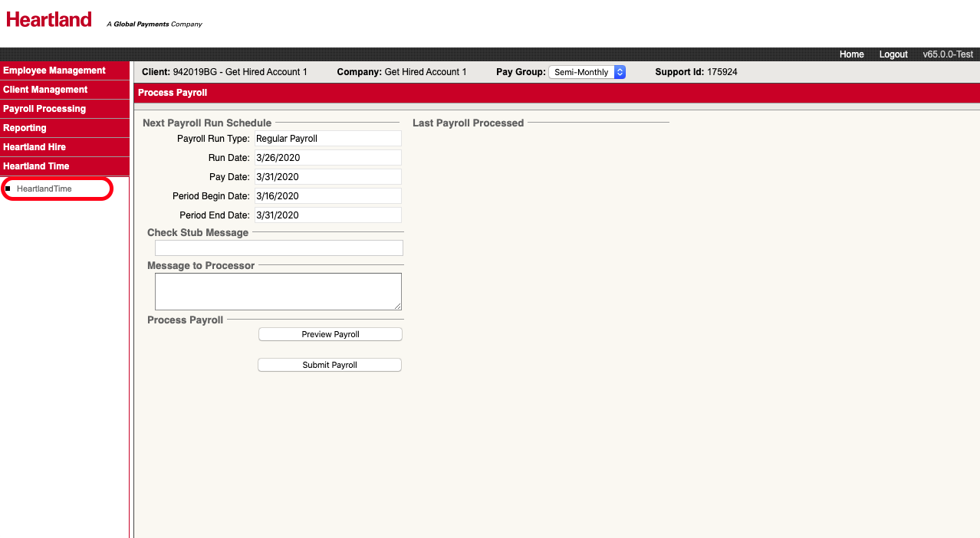
Task: Expand the Heartland Time menu
Action: pos(36,166)
